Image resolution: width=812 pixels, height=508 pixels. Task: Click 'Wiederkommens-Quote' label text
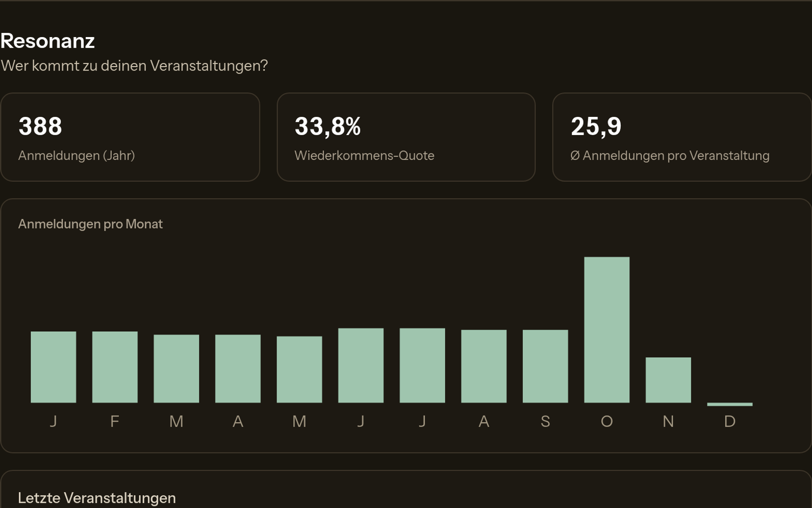364,155
